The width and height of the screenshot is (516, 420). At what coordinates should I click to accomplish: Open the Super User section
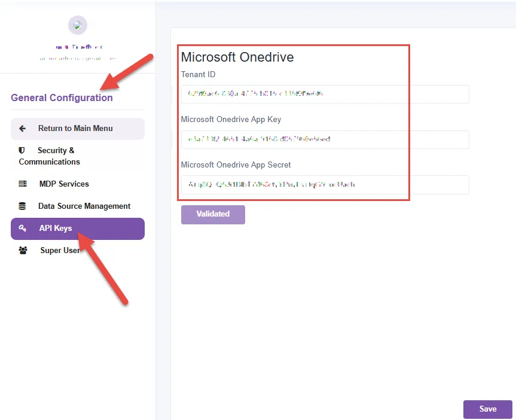[x=78, y=250]
